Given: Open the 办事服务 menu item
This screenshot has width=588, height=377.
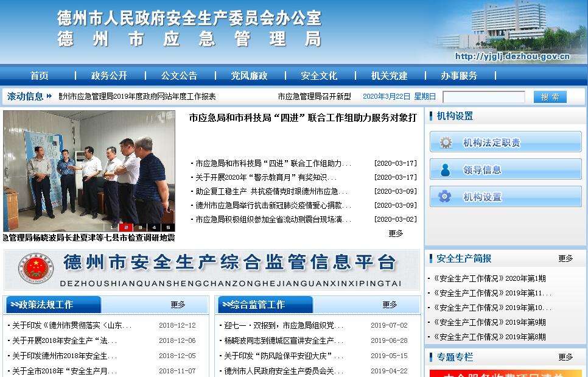Looking at the screenshot, I should [459, 76].
